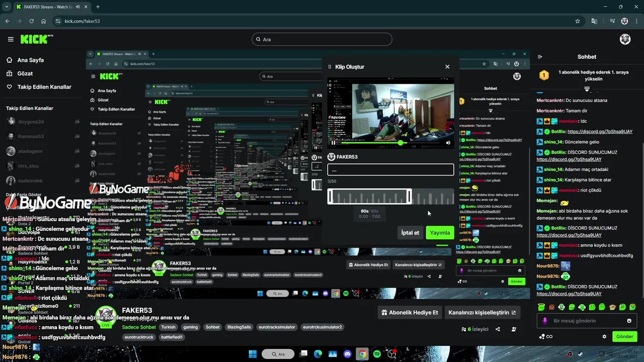The height and width of the screenshot is (362, 644).
Task: Open the Windows Start menu
Action: click(253, 354)
